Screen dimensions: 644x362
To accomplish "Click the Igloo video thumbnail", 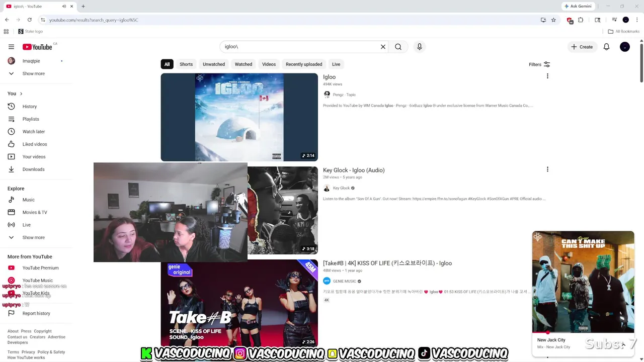I will [239, 117].
